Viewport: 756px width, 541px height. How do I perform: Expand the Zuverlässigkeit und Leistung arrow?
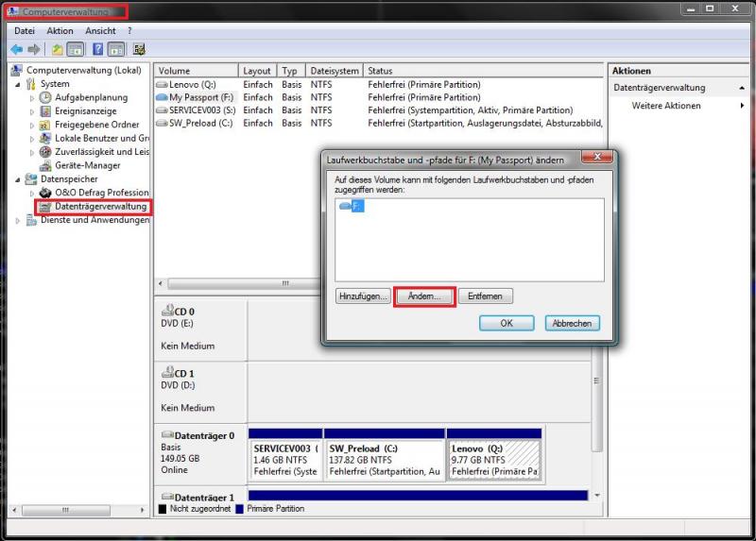pos(32,152)
